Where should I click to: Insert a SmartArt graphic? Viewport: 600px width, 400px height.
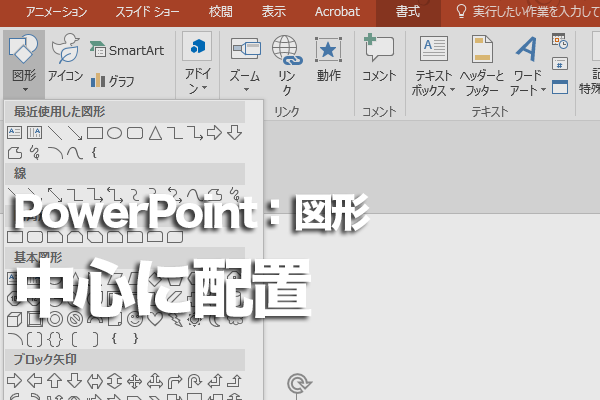(x=126, y=49)
